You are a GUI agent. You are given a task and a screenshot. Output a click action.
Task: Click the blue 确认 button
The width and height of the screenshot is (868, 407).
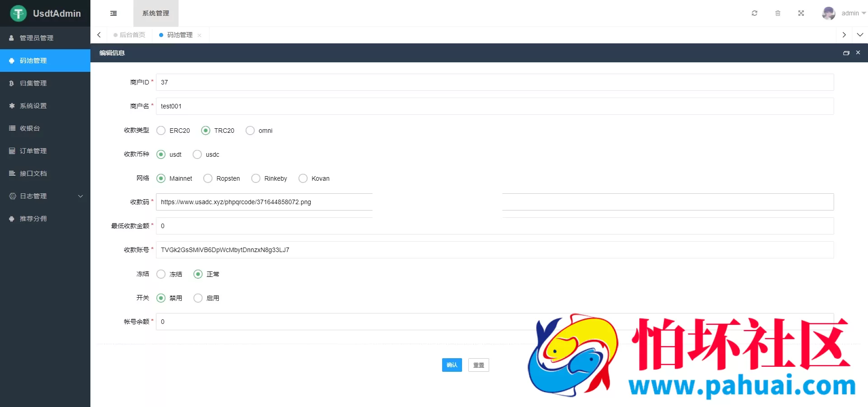click(452, 365)
